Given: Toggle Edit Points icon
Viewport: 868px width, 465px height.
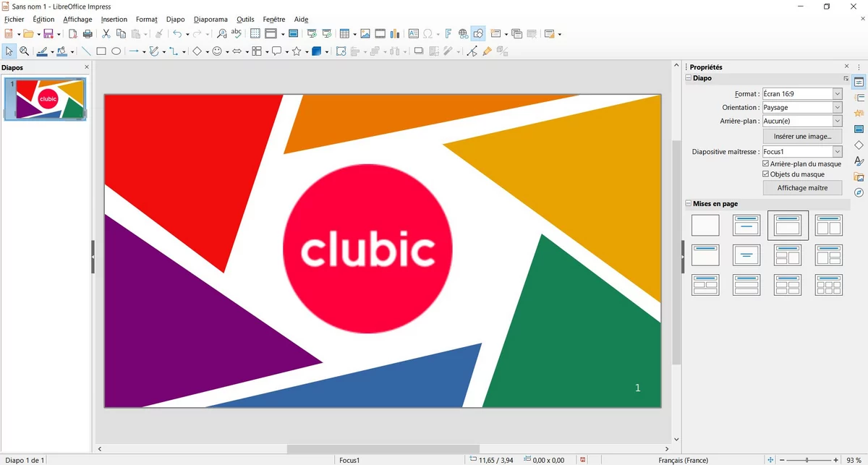Looking at the screenshot, I should 472,51.
